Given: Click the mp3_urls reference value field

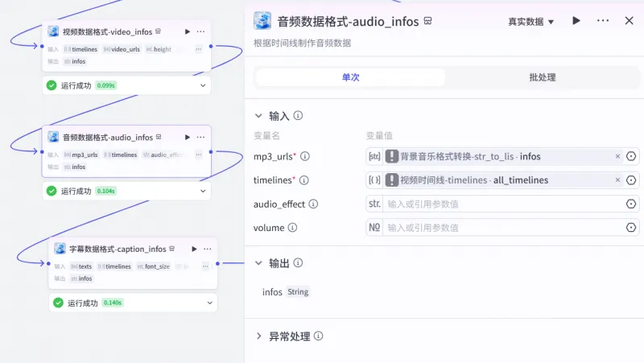Looking at the screenshot, I should pyautogui.click(x=502, y=156).
